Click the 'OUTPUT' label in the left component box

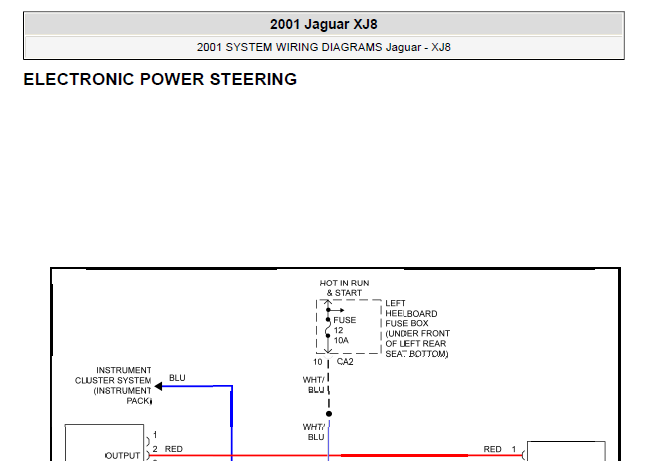click(122, 456)
